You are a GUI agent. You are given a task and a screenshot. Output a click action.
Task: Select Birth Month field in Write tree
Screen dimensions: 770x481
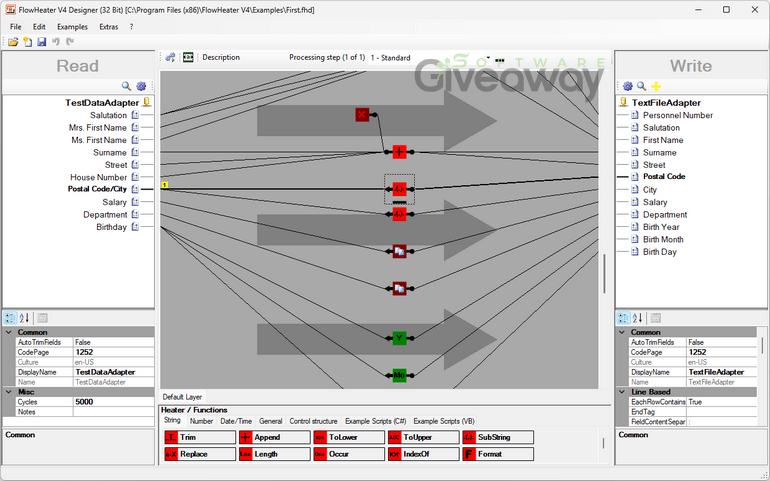663,239
